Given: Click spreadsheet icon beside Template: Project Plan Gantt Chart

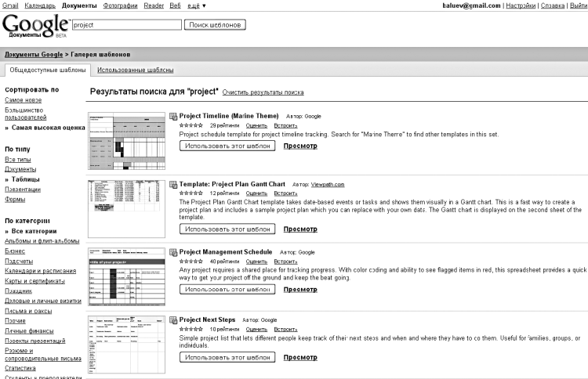Looking at the screenshot, I should 173,185.
